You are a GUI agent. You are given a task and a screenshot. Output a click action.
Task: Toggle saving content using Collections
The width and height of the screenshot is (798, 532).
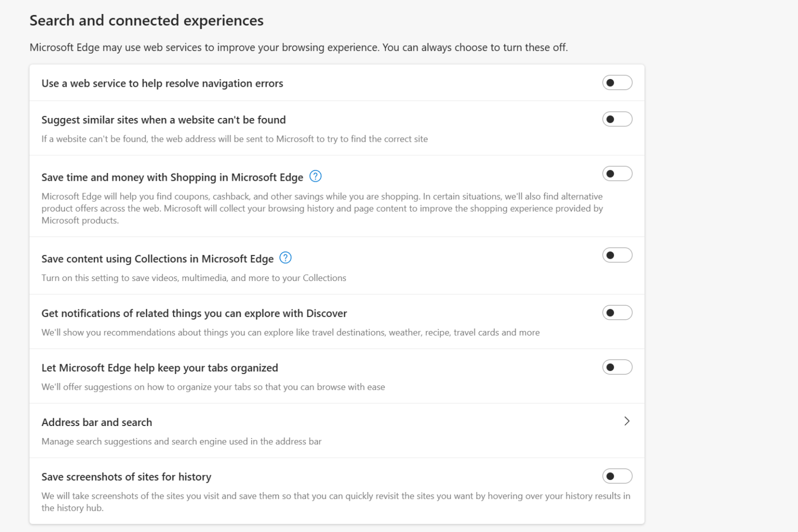617,255
